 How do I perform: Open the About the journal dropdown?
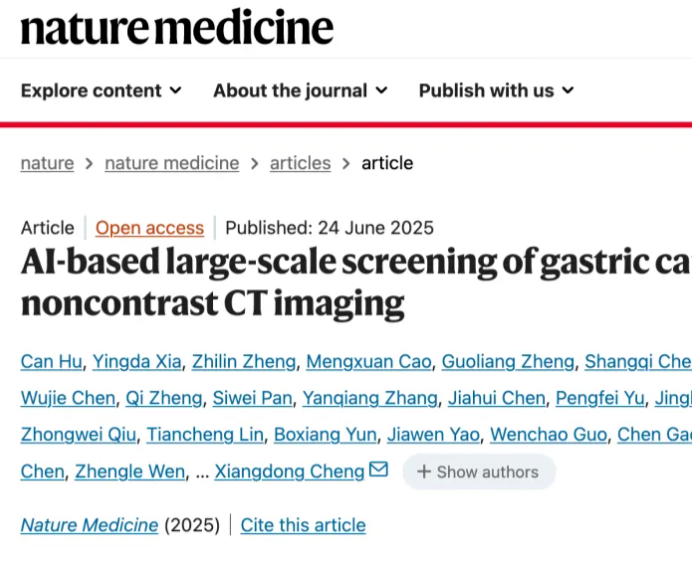click(x=300, y=90)
